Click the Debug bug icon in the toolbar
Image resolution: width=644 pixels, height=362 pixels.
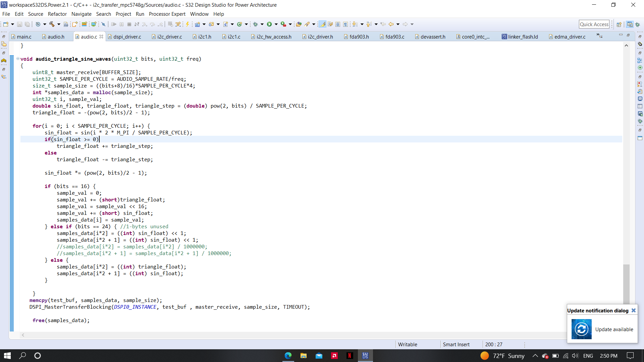(256, 24)
